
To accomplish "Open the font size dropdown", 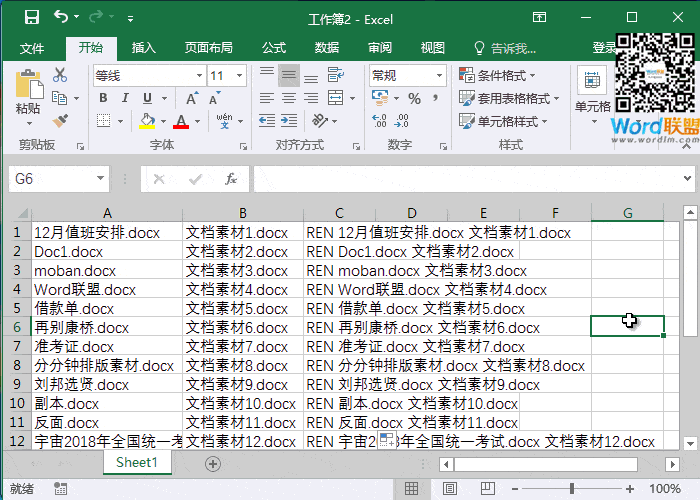I will click(x=240, y=75).
